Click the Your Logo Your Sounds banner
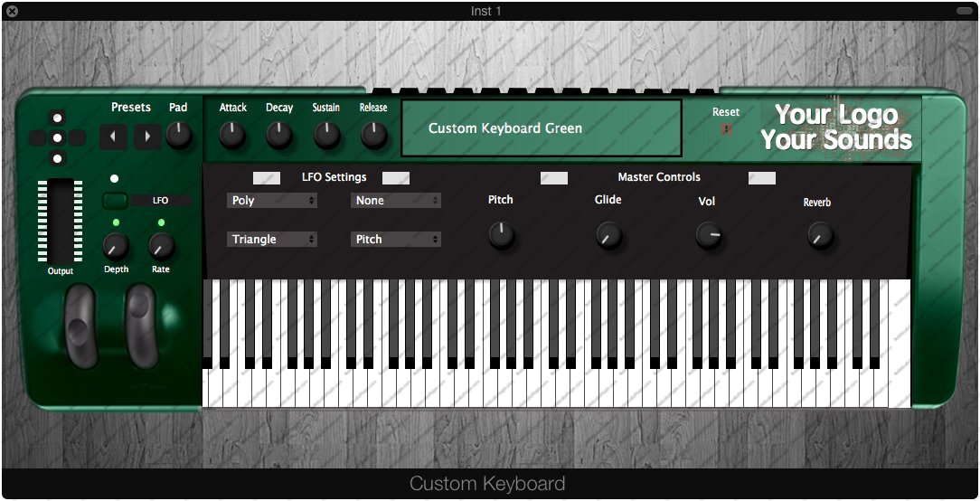Screen dimensions: 980x501 click(836, 128)
